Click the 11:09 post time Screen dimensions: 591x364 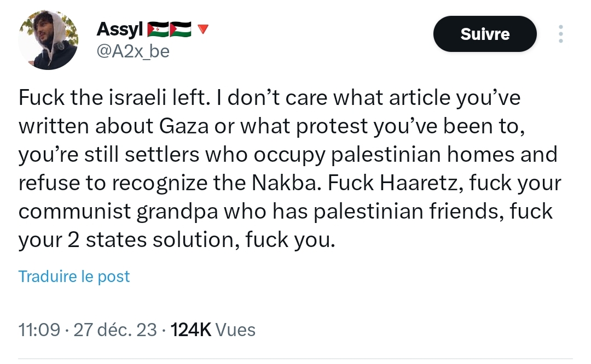coord(39,330)
